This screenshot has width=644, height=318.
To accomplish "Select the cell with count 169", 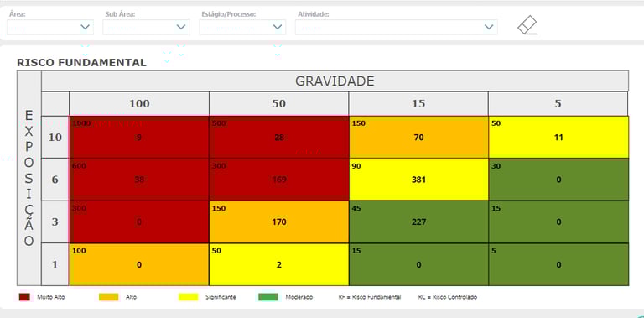I will (279, 180).
